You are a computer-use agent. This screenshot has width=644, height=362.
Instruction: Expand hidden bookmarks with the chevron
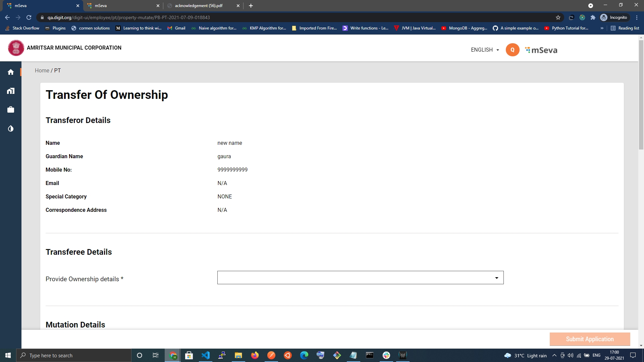602,28
